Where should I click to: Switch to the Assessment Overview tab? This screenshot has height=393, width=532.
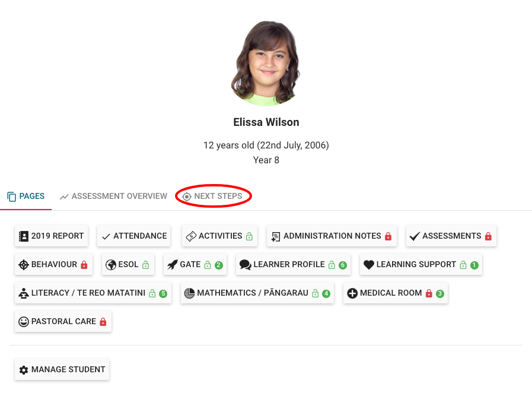point(113,196)
